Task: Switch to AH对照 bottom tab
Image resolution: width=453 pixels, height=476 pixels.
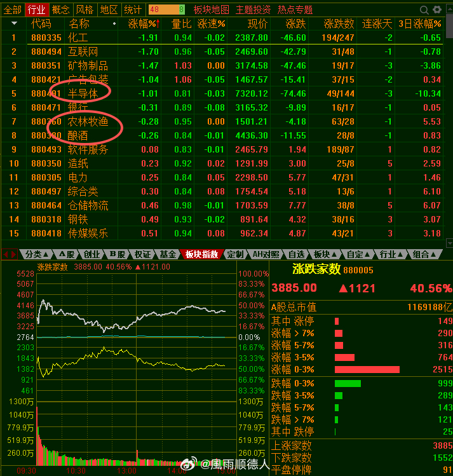Action: [266, 254]
